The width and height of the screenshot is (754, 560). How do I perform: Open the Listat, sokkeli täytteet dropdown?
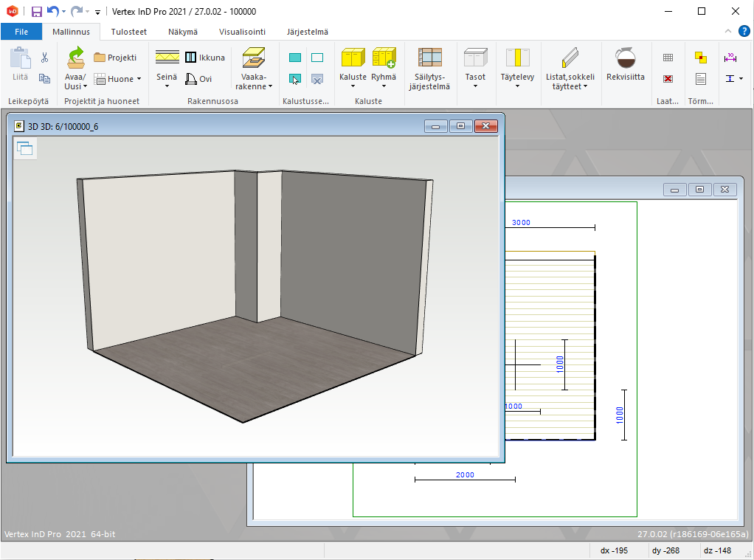tap(585, 86)
